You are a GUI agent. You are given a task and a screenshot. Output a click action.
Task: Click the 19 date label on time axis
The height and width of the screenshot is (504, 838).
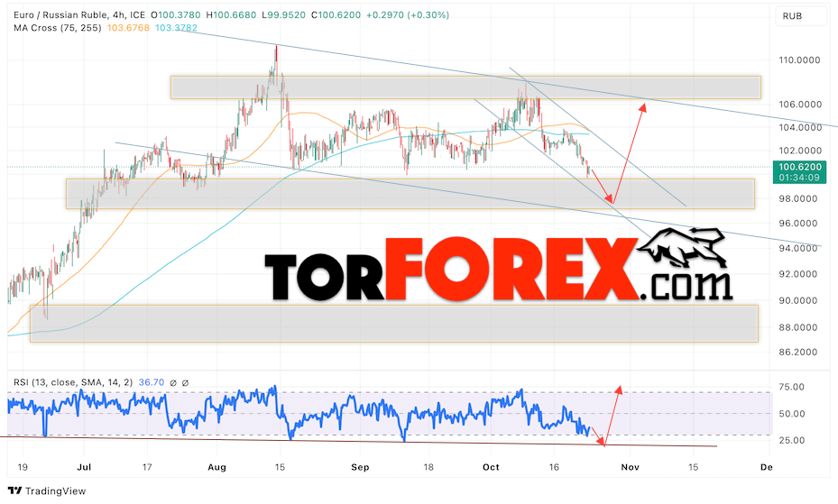[x=23, y=467]
